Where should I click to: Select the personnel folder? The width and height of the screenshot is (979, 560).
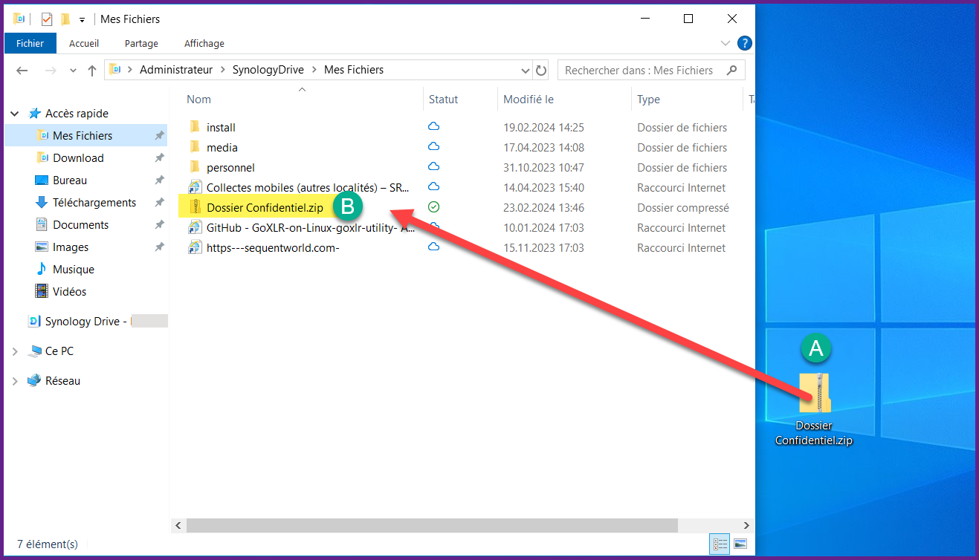(230, 168)
